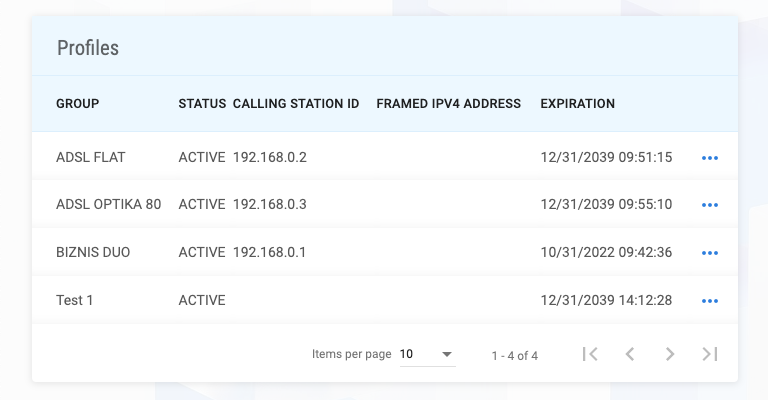Click the 10/31/2022 09:42:36 expiration cell
This screenshot has width=768, height=400.
click(x=606, y=252)
